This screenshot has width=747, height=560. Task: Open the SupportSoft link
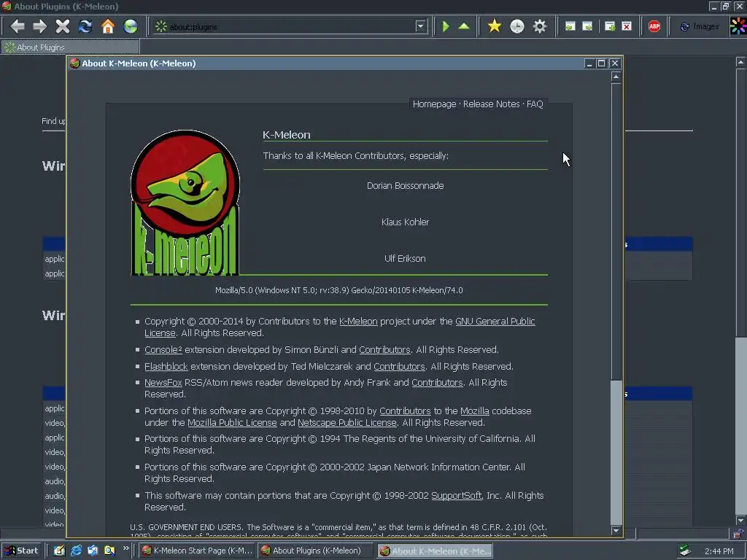[x=457, y=495]
